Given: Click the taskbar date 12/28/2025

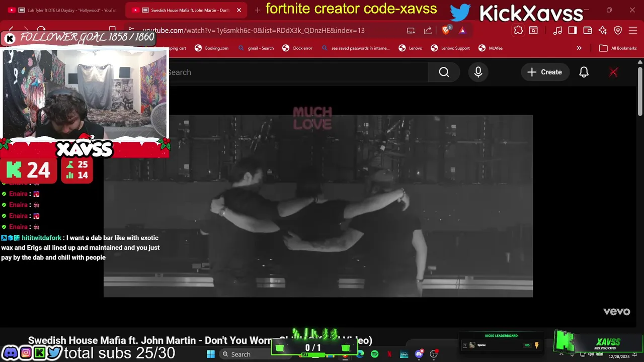Looking at the screenshot, I should [x=619, y=356].
